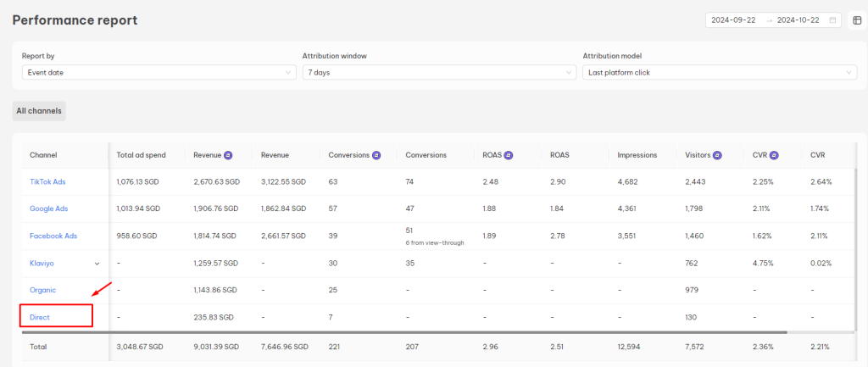Open the Report by dropdown
The width and height of the screenshot is (868, 367).
(x=159, y=73)
